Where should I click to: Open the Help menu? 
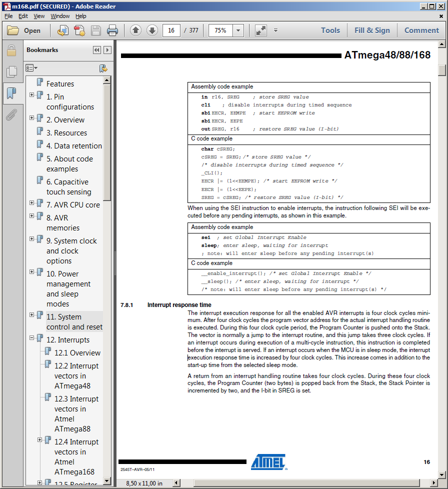pyautogui.click(x=80, y=16)
